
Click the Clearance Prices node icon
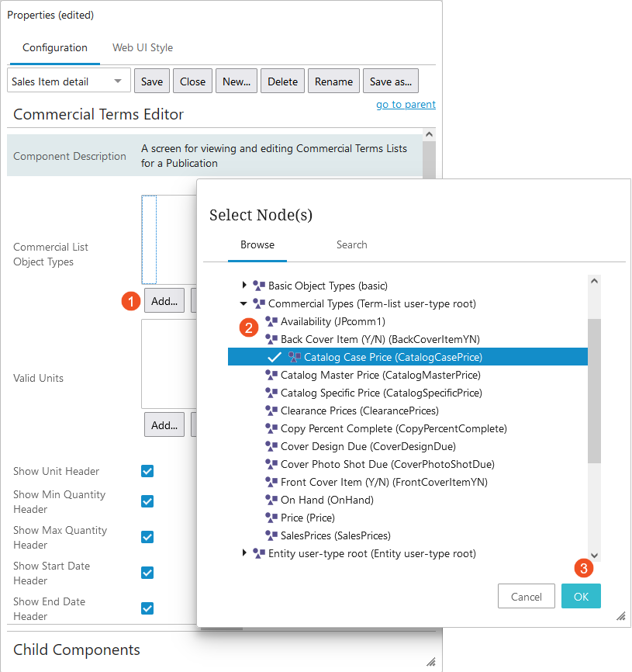pyautogui.click(x=271, y=410)
